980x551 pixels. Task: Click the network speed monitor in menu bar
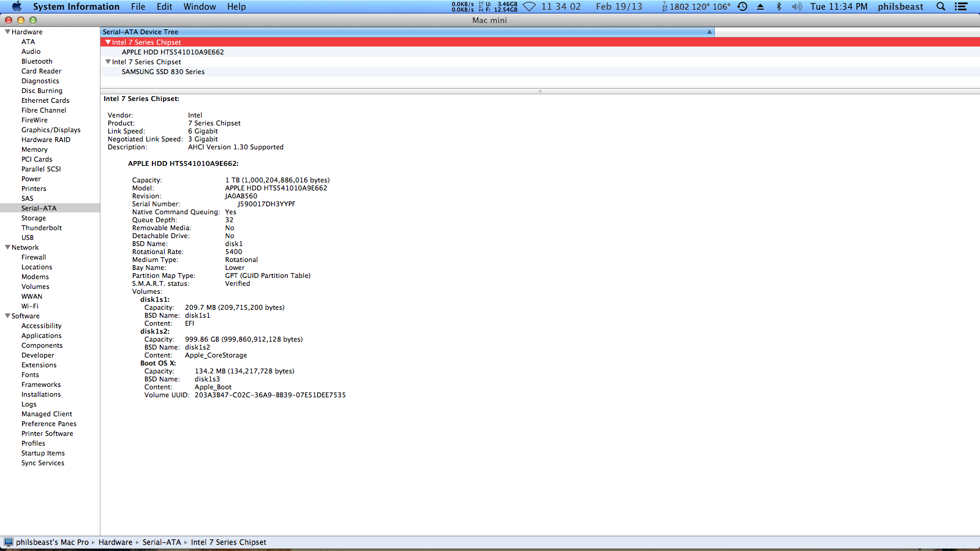pyautogui.click(x=462, y=6)
